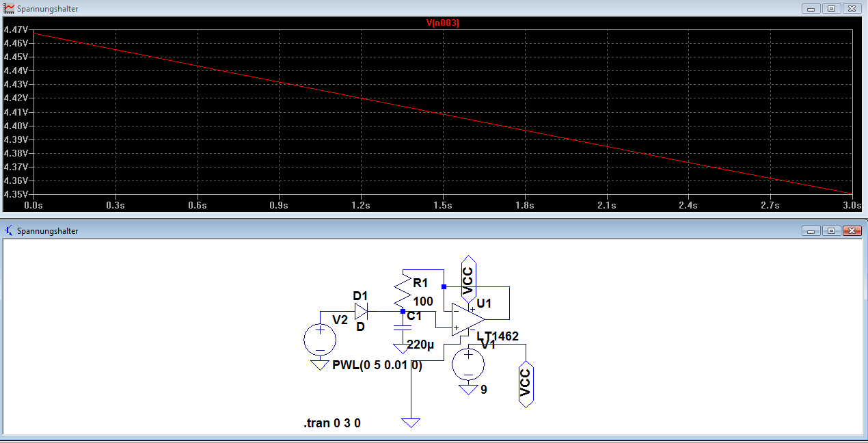
Task: Click the PWL(0 5 0.01 0) value text
Action: coord(377,365)
